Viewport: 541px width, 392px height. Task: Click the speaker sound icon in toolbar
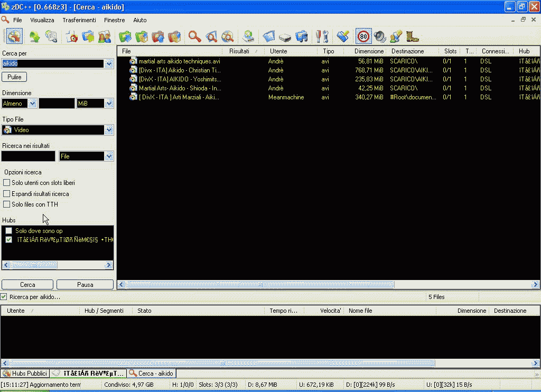[379, 36]
